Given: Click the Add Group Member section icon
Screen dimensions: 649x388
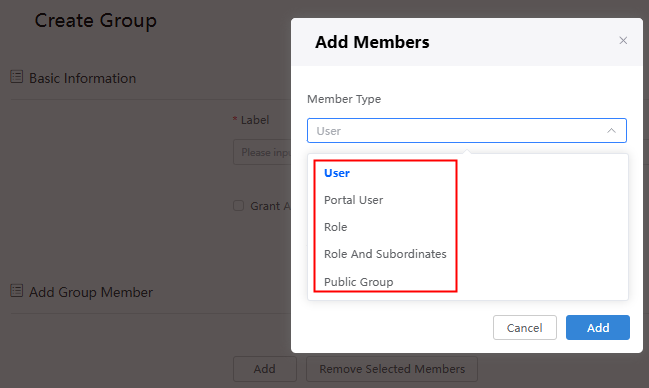Looking at the screenshot, I should (x=17, y=291).
